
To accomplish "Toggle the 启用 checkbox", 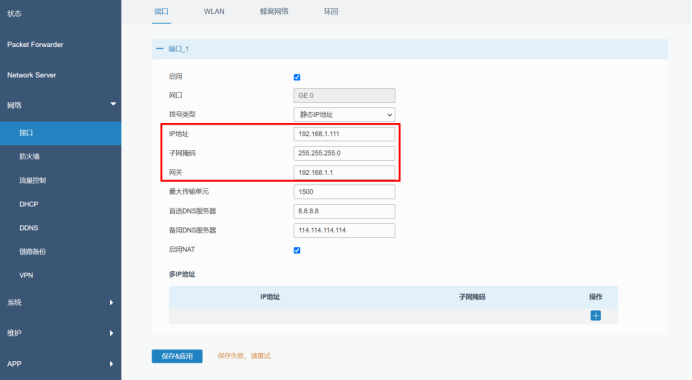I will tap(297, 77).
